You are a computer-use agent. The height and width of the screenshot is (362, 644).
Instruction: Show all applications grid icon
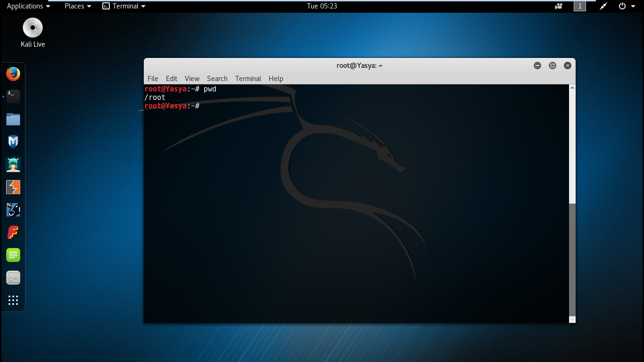click(x=13, y=300)
